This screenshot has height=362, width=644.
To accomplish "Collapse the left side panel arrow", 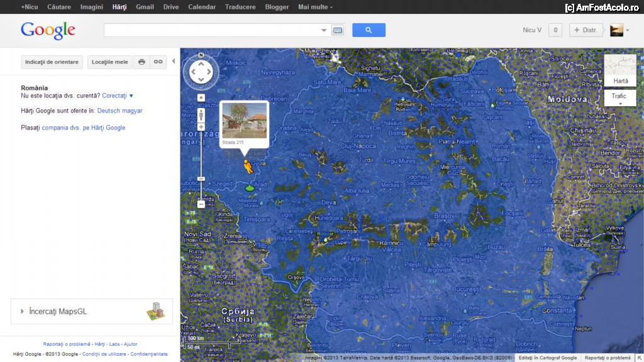I will click(174, 62).
